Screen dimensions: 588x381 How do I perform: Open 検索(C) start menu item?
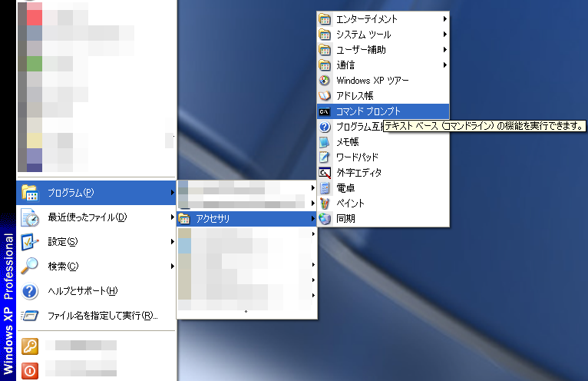click(97, 267)
